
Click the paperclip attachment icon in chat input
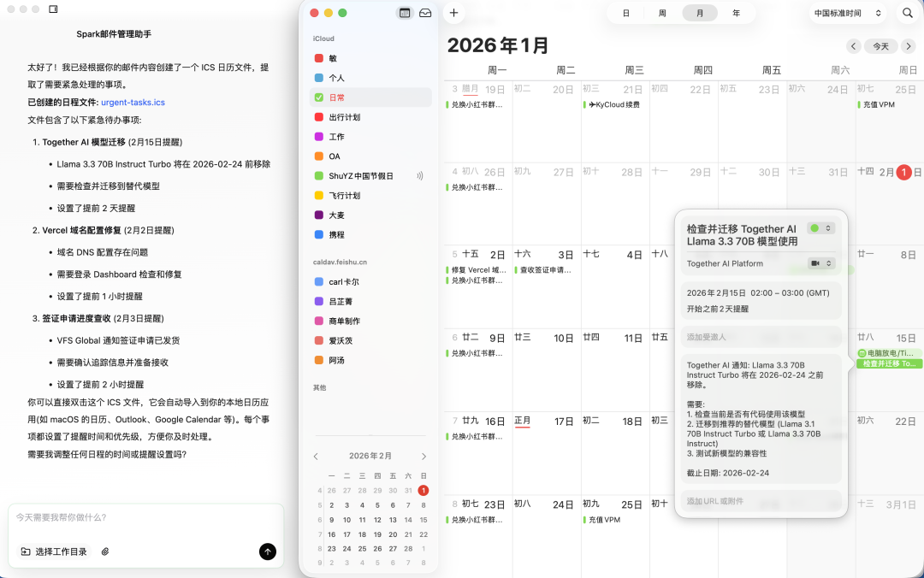point(106,551)
